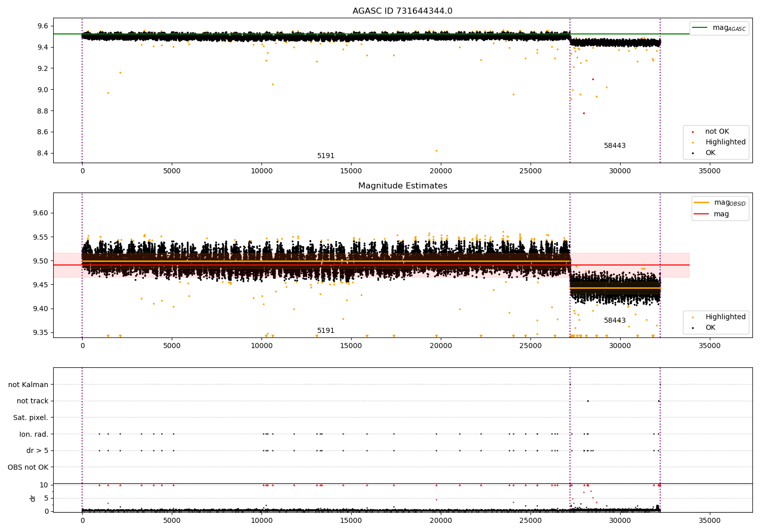
Task: Click the 5191 label in Magnitude Estimates plot
Action: (x=326, y=331)
